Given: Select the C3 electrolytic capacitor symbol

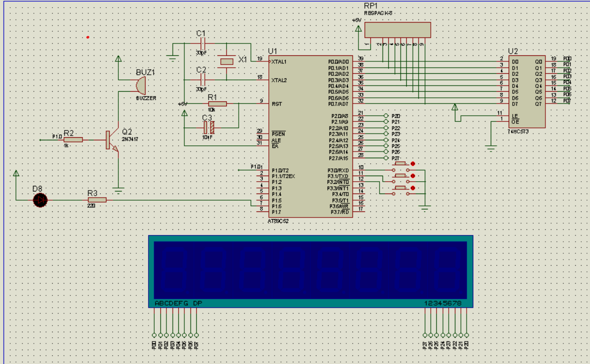Looking at the screenshot, I should tap(209, 128).
